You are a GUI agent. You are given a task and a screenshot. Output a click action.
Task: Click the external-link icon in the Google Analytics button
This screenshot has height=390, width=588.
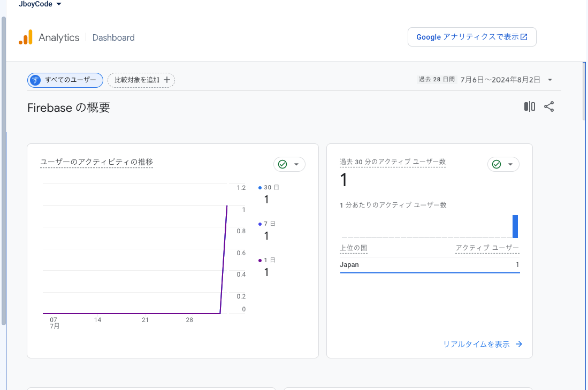coord(524,37)
